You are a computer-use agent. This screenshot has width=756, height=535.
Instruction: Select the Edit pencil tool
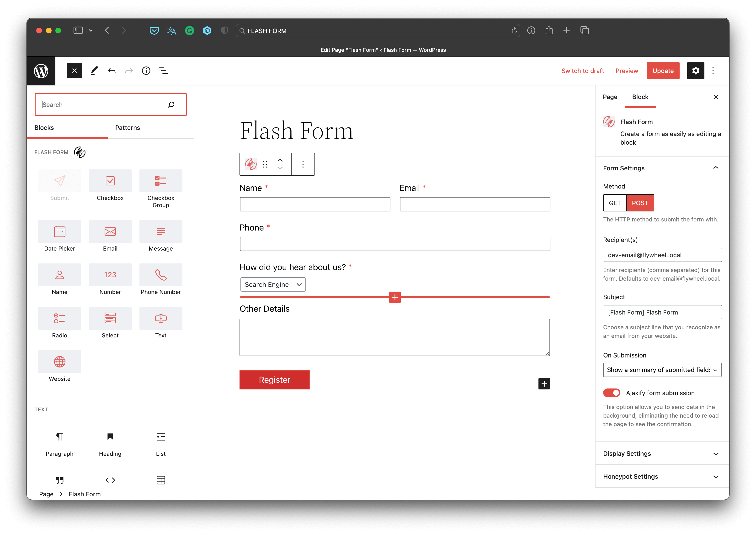[x=94, y=71]
